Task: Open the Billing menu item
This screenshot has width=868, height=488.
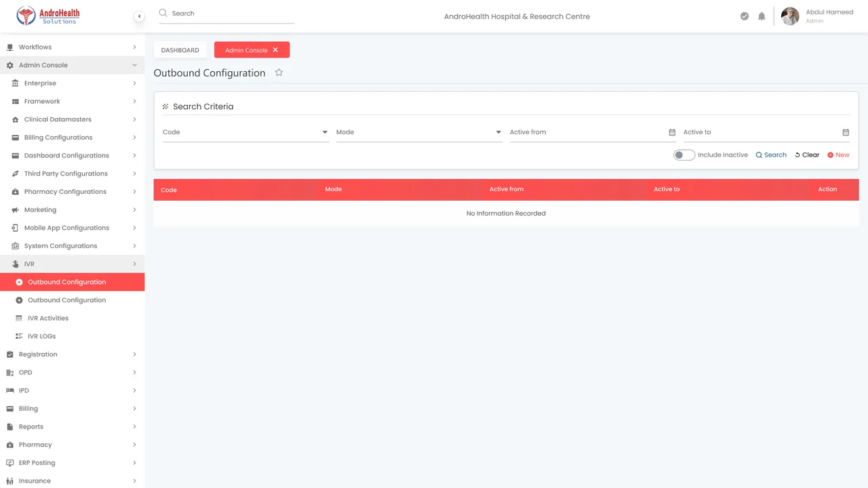Action: pyautogui.click(x=72, y=409)
